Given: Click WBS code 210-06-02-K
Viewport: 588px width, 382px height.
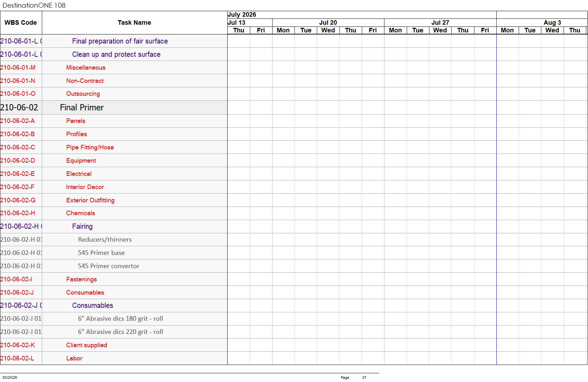Looking at the screenshot, I should [x=17, y=345].
